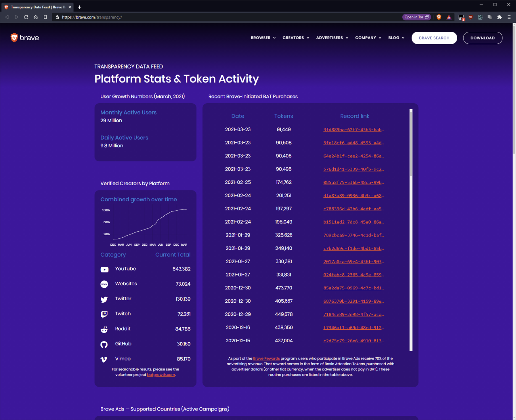Click the browser forward arrow
Viewport: 516px width, 420px height.
pyautogui.click(x=16, y=17)
